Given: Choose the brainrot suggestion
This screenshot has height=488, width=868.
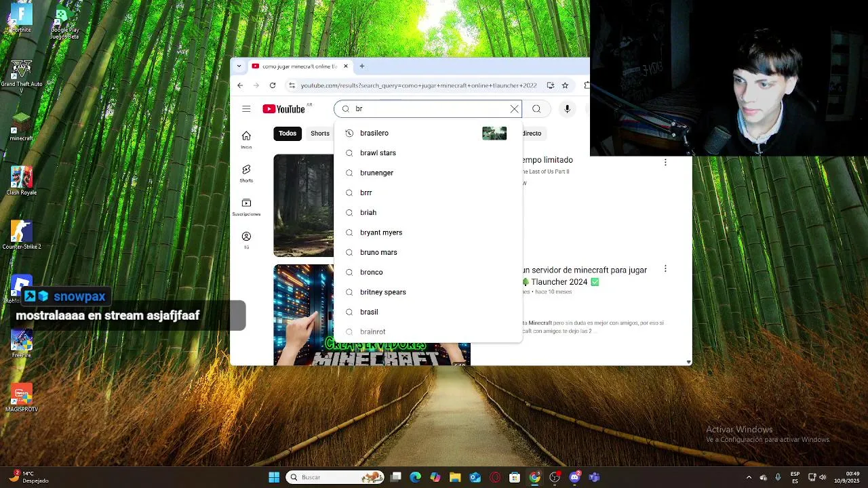Looking at the screenshot, I should tap(428, 332).
